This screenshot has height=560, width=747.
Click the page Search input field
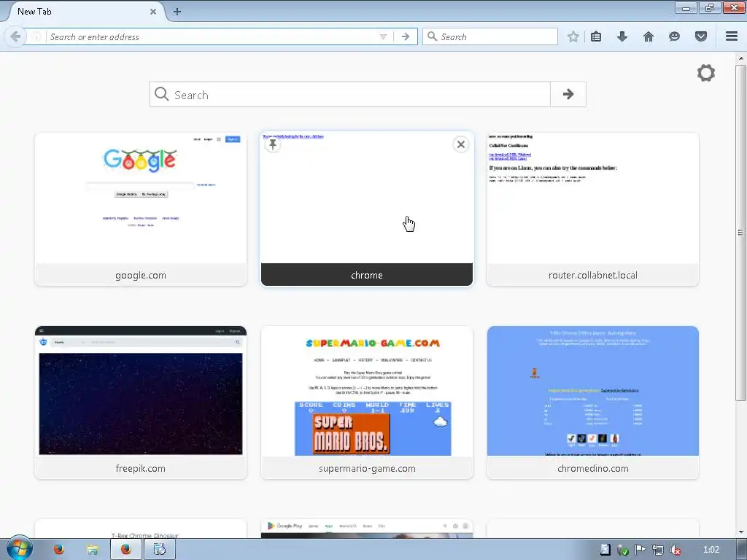pyautogui.click(x=349, y=94)
